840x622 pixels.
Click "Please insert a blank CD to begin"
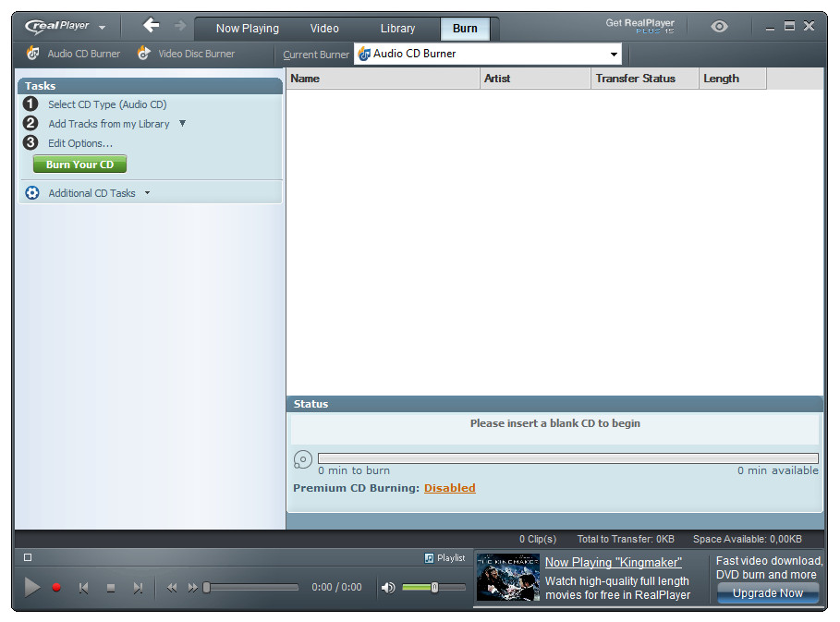tap(555, 423)
